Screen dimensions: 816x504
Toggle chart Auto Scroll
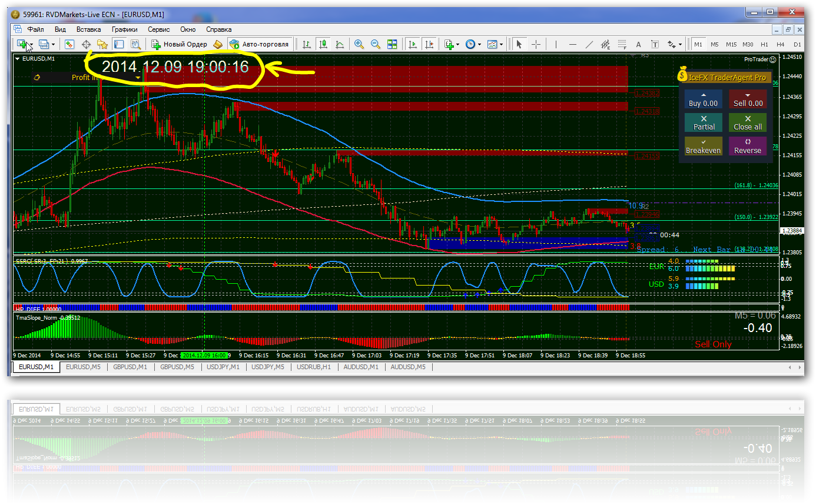click(x=413, y=44)
